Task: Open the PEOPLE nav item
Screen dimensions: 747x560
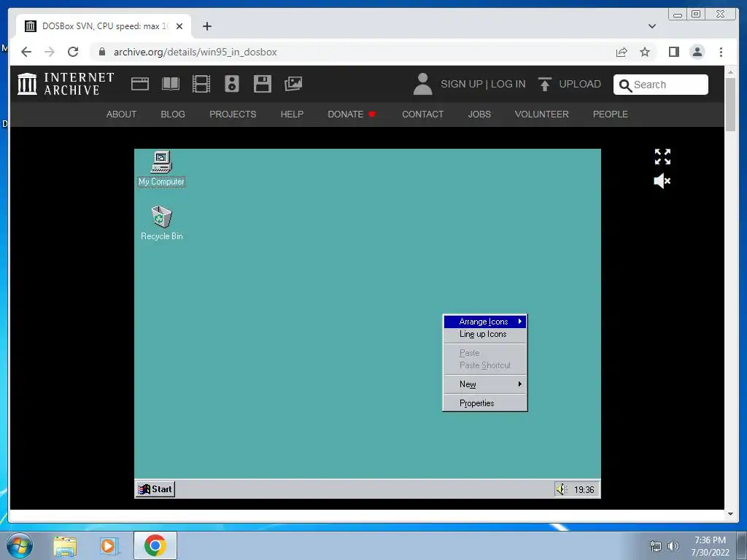Action: [611, 114]
